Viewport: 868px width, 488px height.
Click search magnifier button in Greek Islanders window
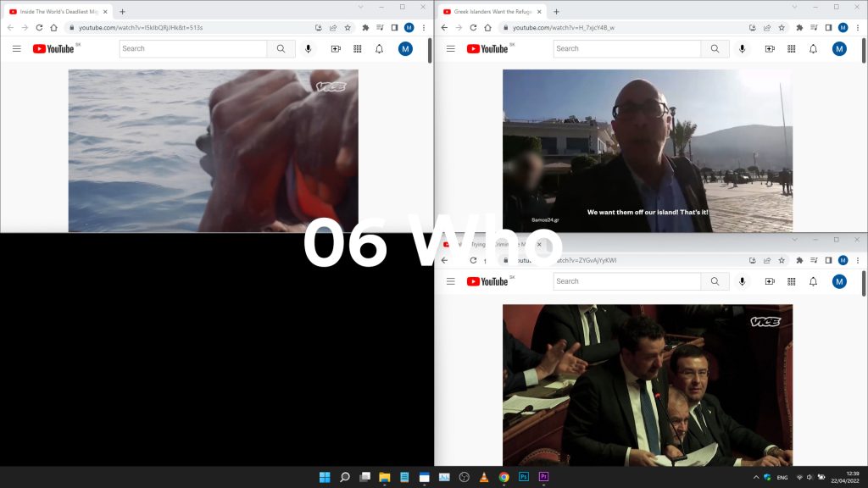[x=715, y=48]
